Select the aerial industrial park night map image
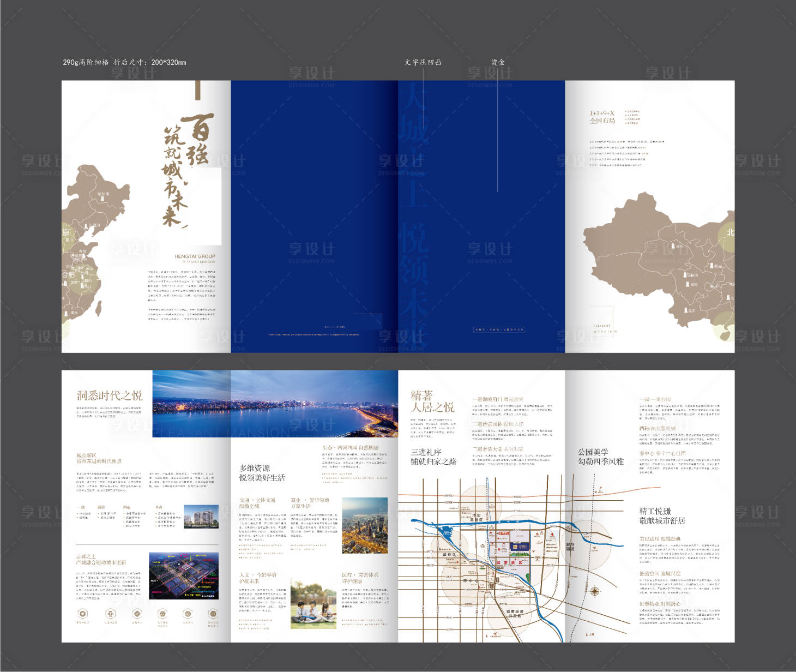796x672 pixels. (x=183, y=577)
